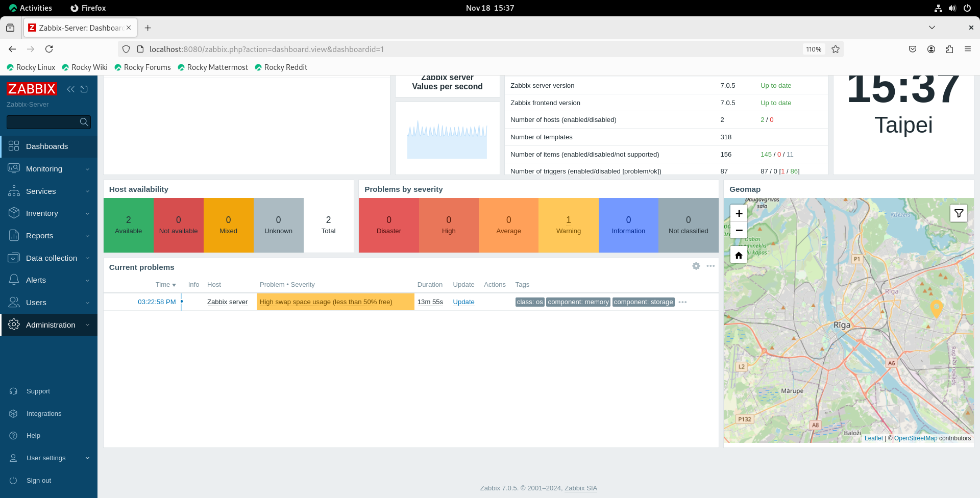Sort problems by the Time column
The image size is (980, 498).
165,285
